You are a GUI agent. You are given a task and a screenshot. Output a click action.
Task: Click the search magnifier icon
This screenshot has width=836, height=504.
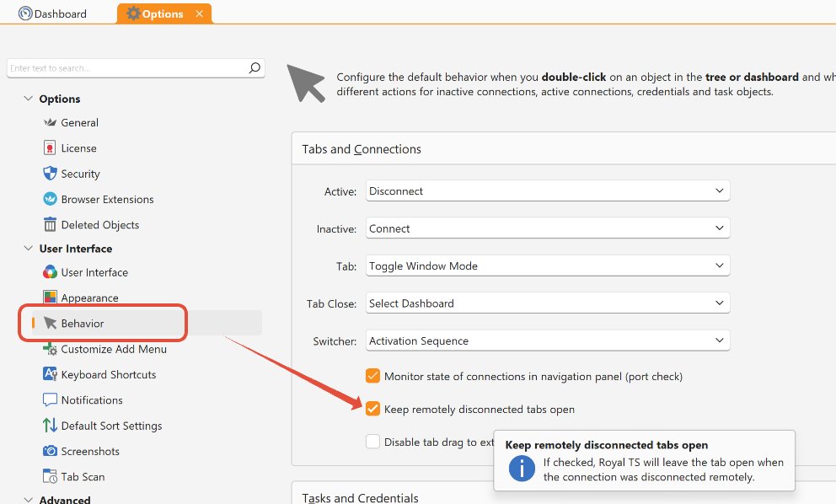[255, 67]
